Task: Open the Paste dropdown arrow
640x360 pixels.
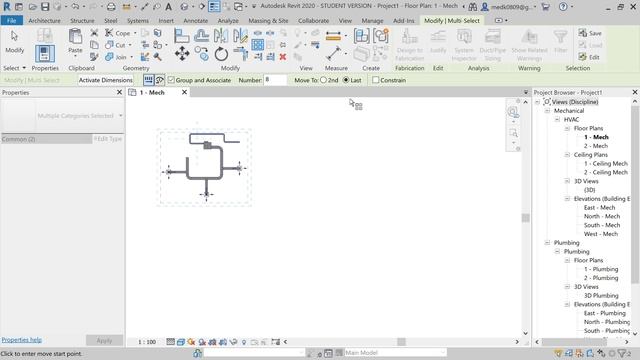Action: pos(75,56)
